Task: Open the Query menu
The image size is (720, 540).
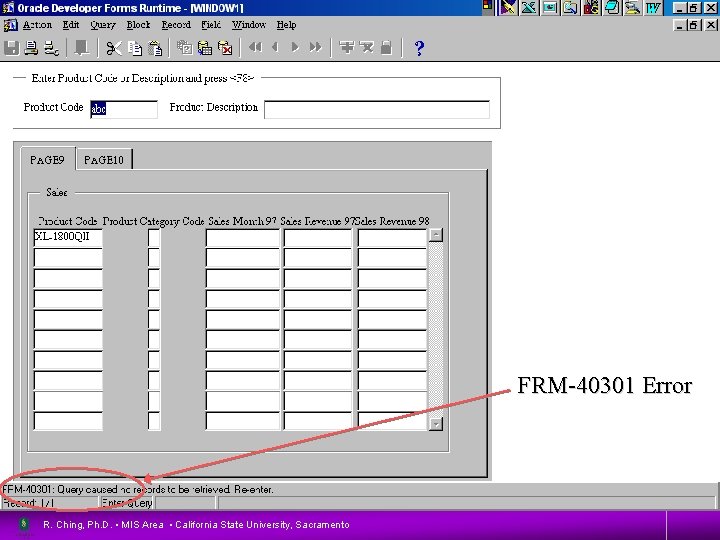Action: [103, 25]
